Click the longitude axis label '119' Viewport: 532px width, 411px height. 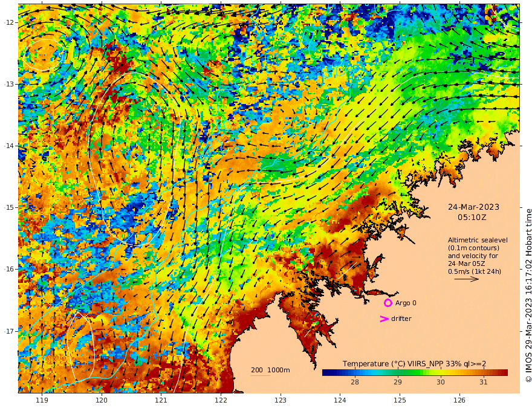[x=42, y=401]
